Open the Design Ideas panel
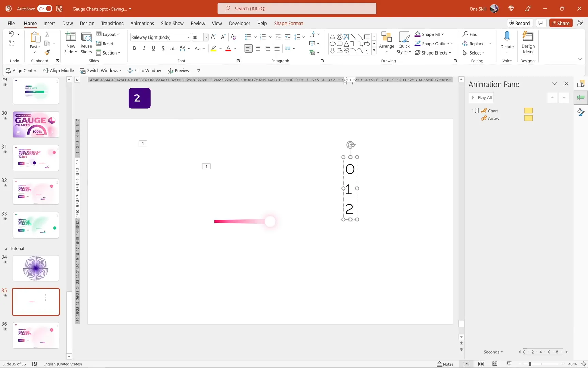The width and height of the screenshot is (588, 368). pos(528,43)
